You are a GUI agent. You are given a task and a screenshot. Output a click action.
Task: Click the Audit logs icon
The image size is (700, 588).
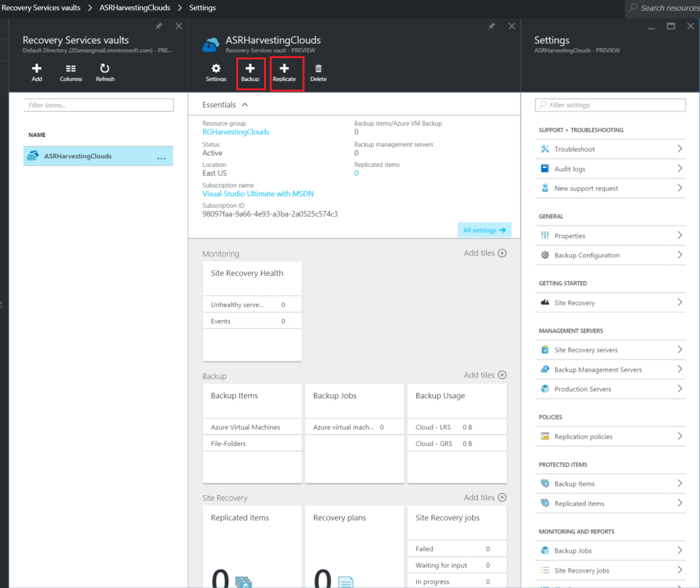(x=545, y=169)
